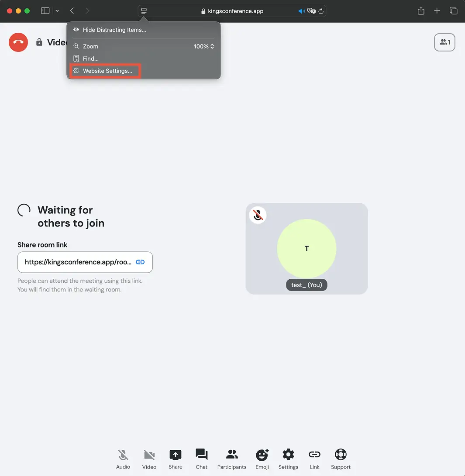The height and width of the screenshot is (476, 465).
Task: Toggle tab audio mute in address bar
Action: tap(301, 11)
